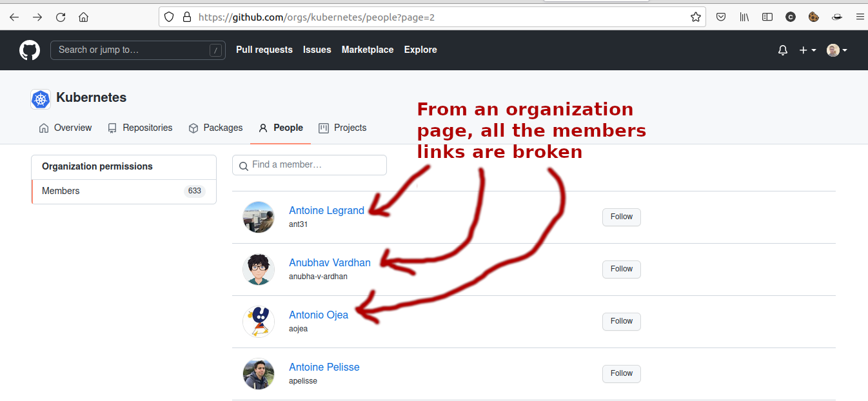868x401 pixels.
Task: Click the GitHub octocat logo
Action: click(x=30, y=50)
